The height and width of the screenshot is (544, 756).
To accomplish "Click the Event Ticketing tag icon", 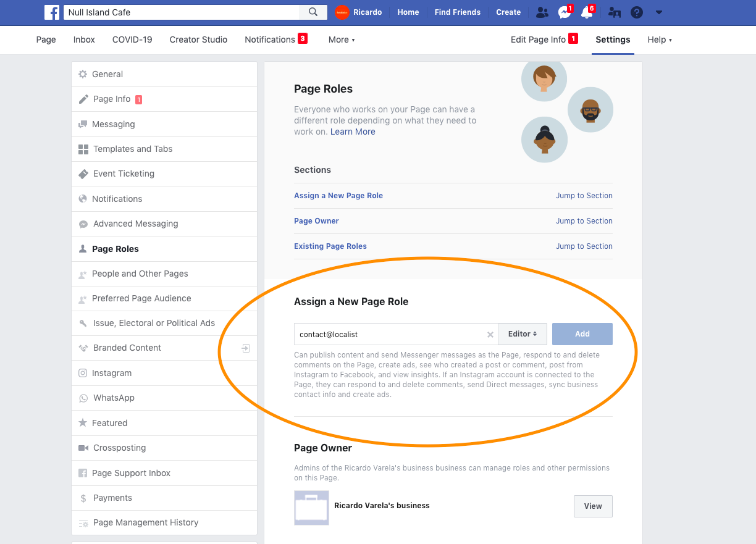I will pos(83,174).
